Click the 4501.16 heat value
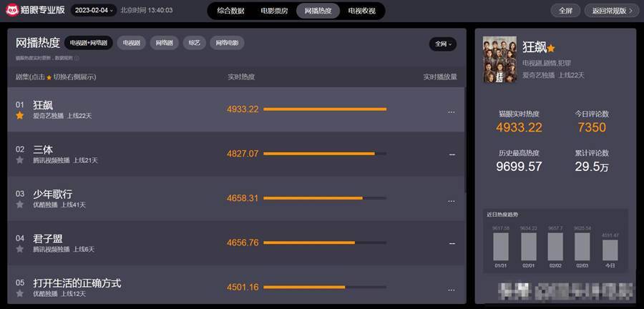Viewport: 644px width, 309px height. pos(243,288)
